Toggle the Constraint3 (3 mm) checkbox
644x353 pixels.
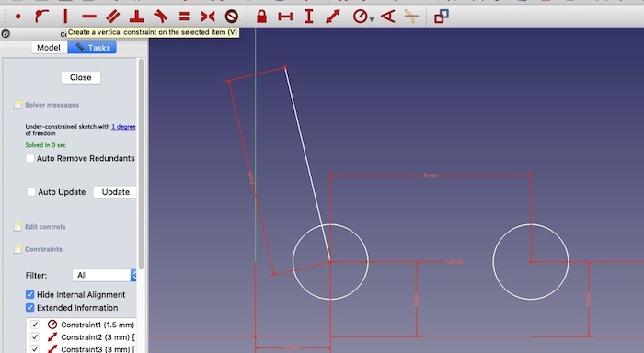pyautogui.click(x=35, y=349)
